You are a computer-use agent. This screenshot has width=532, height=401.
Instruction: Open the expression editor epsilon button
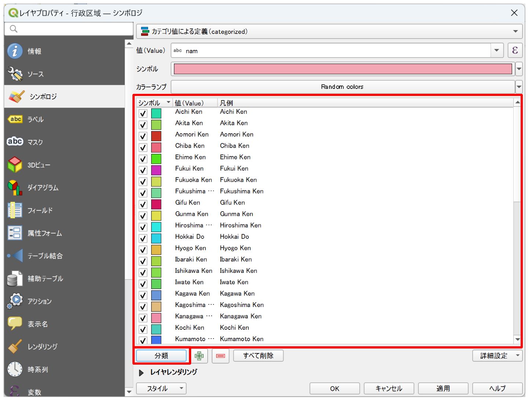tap(515, 50)
